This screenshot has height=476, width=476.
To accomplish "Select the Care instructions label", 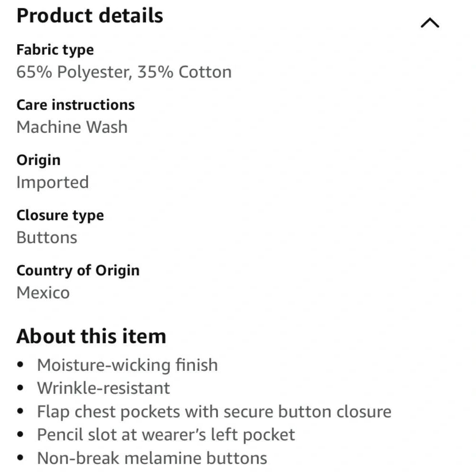I will click(x=75, y=105).
